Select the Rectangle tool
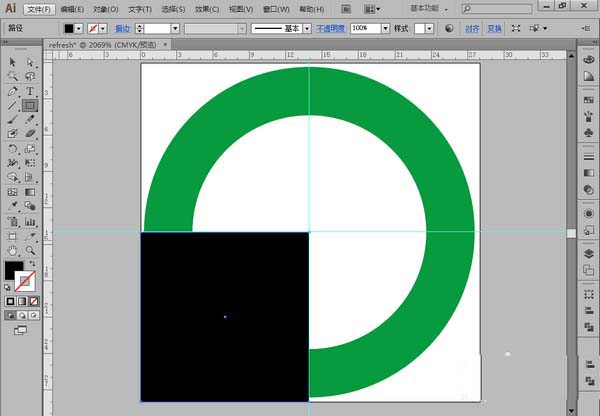The width and height of the screenshot is (600, 416). point(30,105)
